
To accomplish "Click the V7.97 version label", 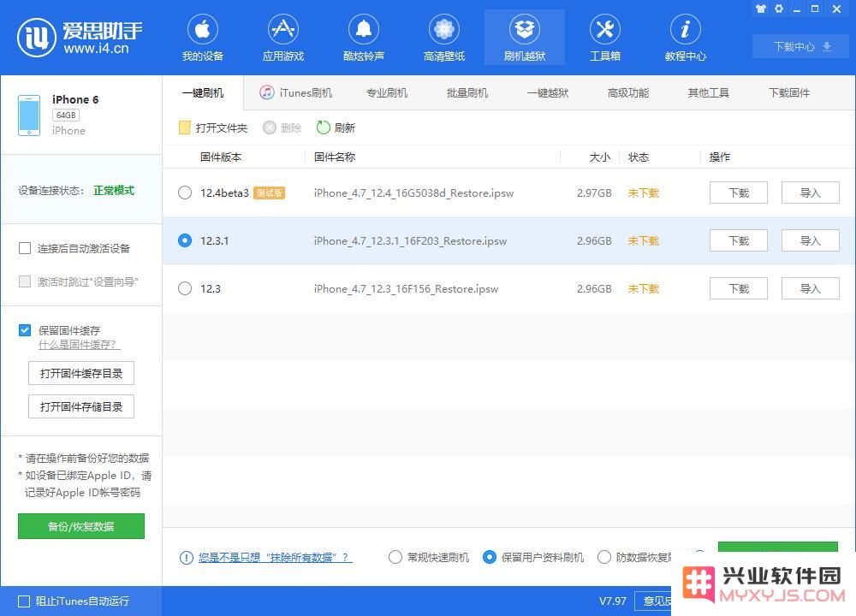I will coord(613,601).
